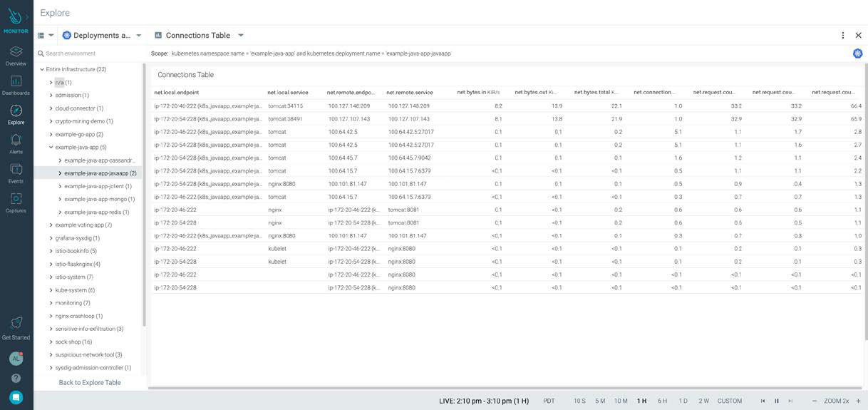Click the Alerts bell icon
The image size is (868, 410).
point(16,140)
